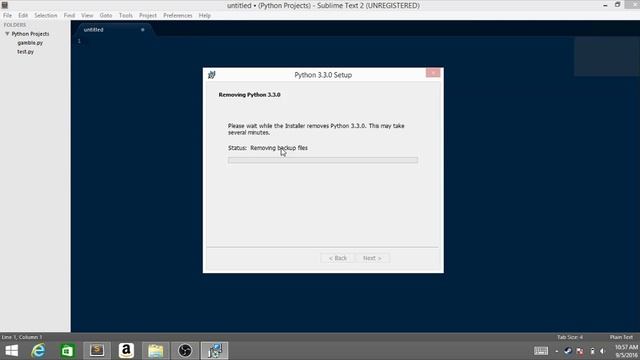The image size is (640, 360).
Task: Open gamble.py in the sidebar
Action: [30, 43]
